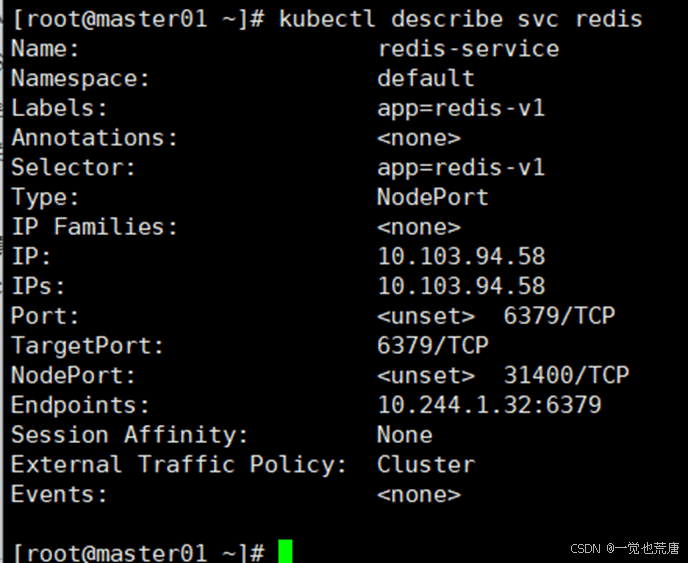Click NodePort value in the Type row
Viewport: 688px width, 563px height.
[432, 197]
